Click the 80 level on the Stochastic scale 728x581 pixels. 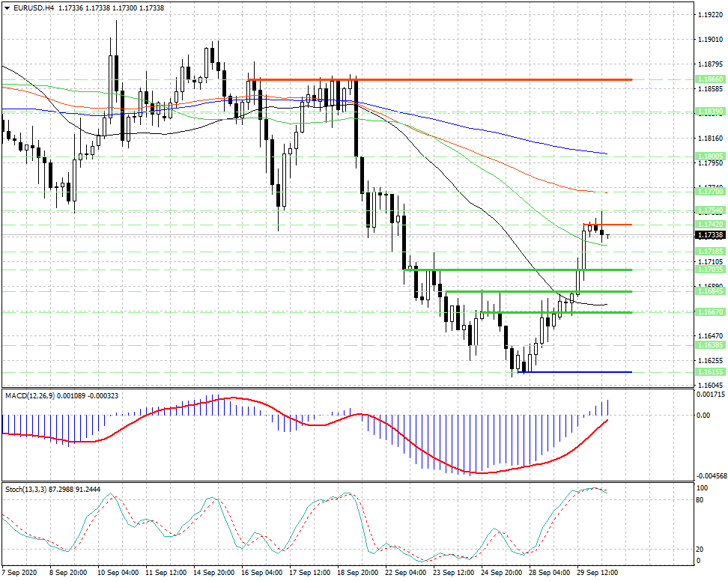point(700,500)
